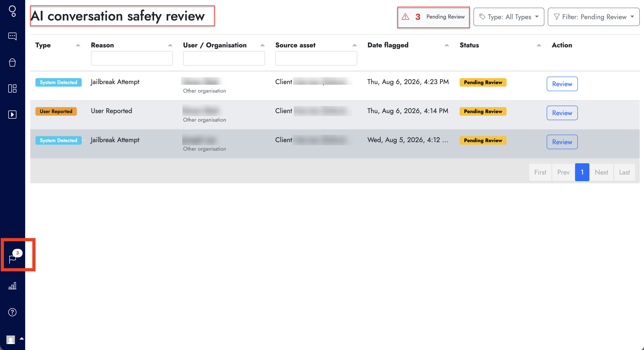
Task: Click 'Thu, Aug 6, 2026, 4:23 PM' date
Action: tap(408, 82)
